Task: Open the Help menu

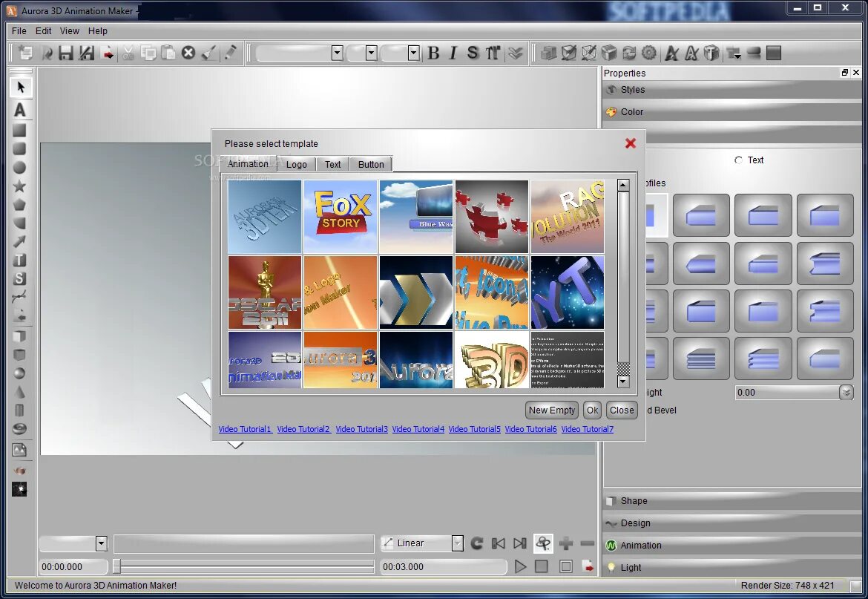Action: (x=97, y=31)
